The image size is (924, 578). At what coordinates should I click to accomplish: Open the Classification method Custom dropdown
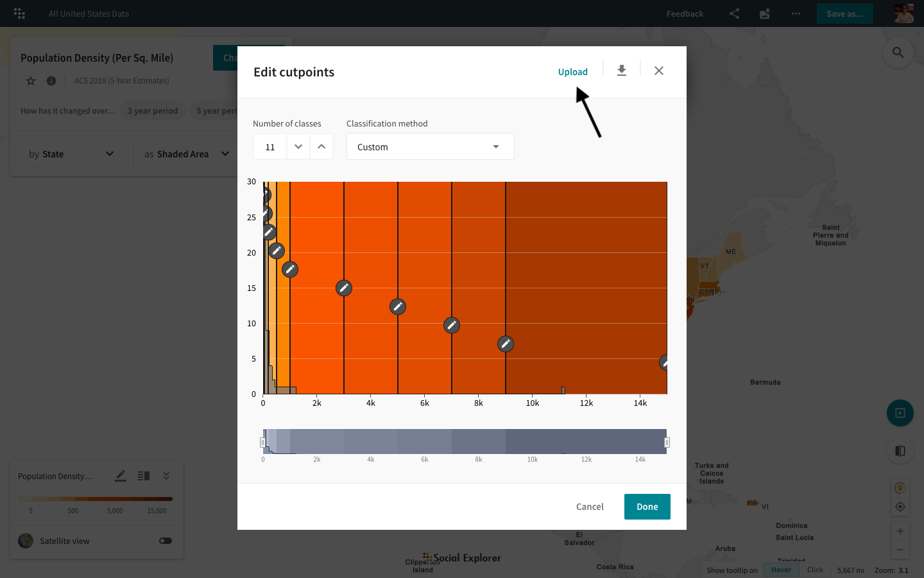coord(431,146)
